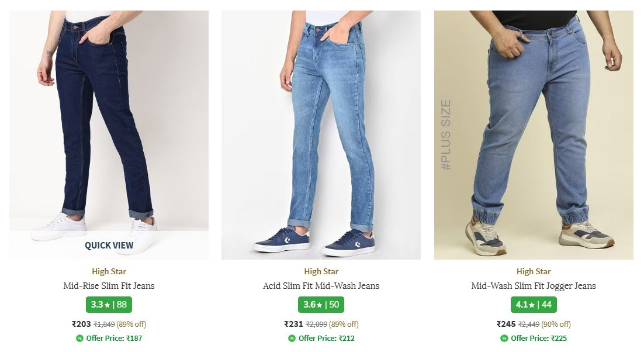Open the Mid-Rise Slim Fit Jeans title link
Screen dimensions: 644x352
[109, 286]
